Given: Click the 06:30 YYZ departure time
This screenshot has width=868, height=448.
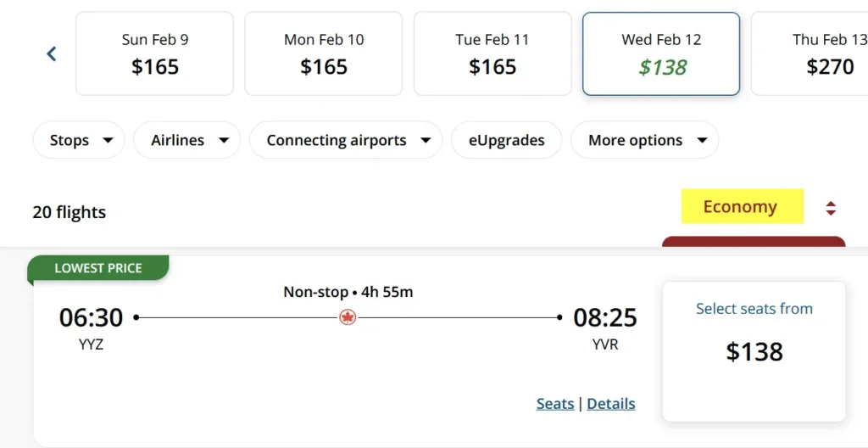Looking at the screenshot, I should [91, 317].
